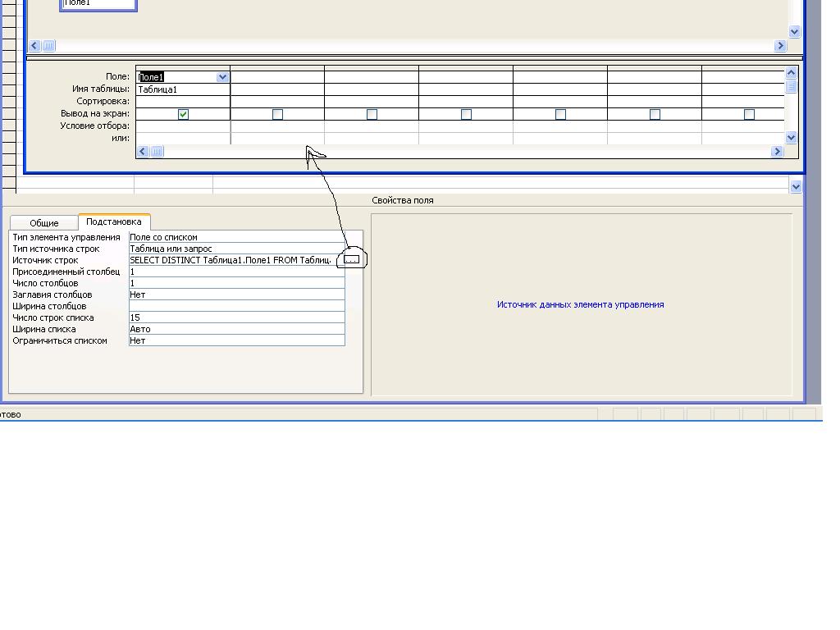Click the Таблица1 table name cell
Viewport: 840px width, 630px height.
coord(183,89)
